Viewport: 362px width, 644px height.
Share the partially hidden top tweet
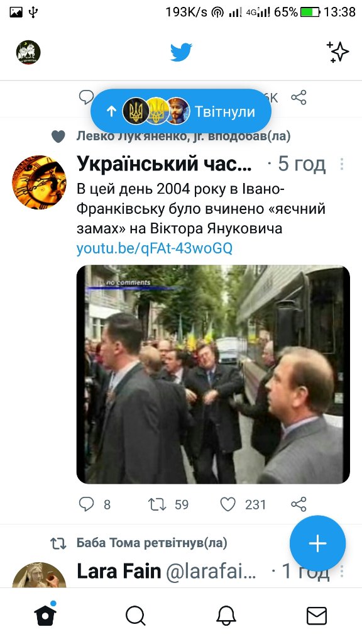(299, 97)
